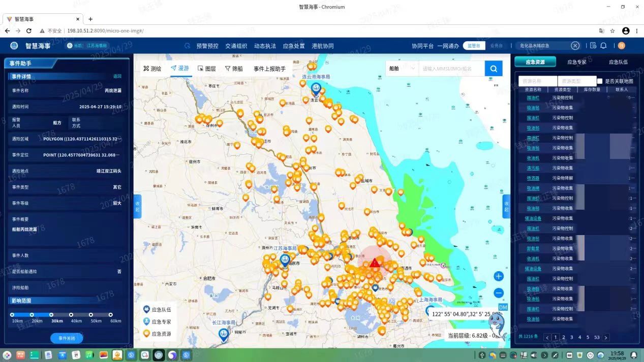Open 交通组织 menu
The image size is (644, 362).
pyautogui.click(x=236, y=46)
